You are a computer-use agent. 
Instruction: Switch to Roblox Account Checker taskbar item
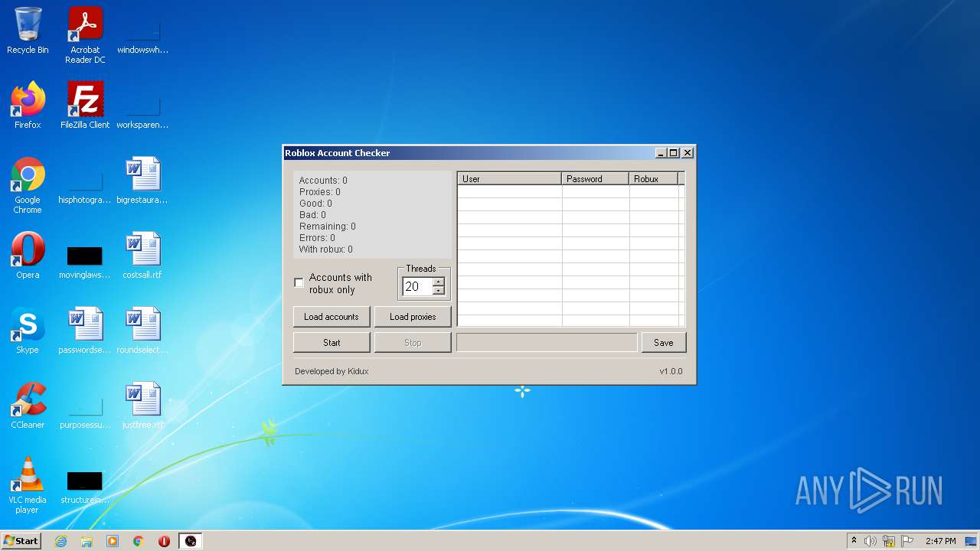[x=191, y=541]
